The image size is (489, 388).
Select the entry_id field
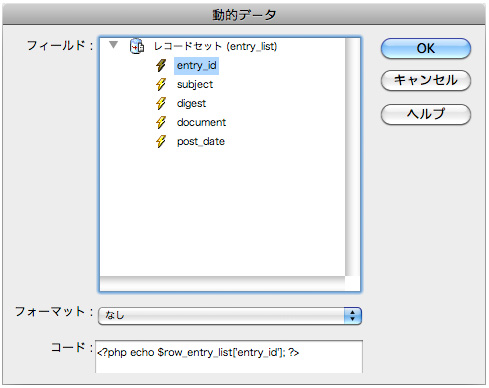click(x=196, y=65)
